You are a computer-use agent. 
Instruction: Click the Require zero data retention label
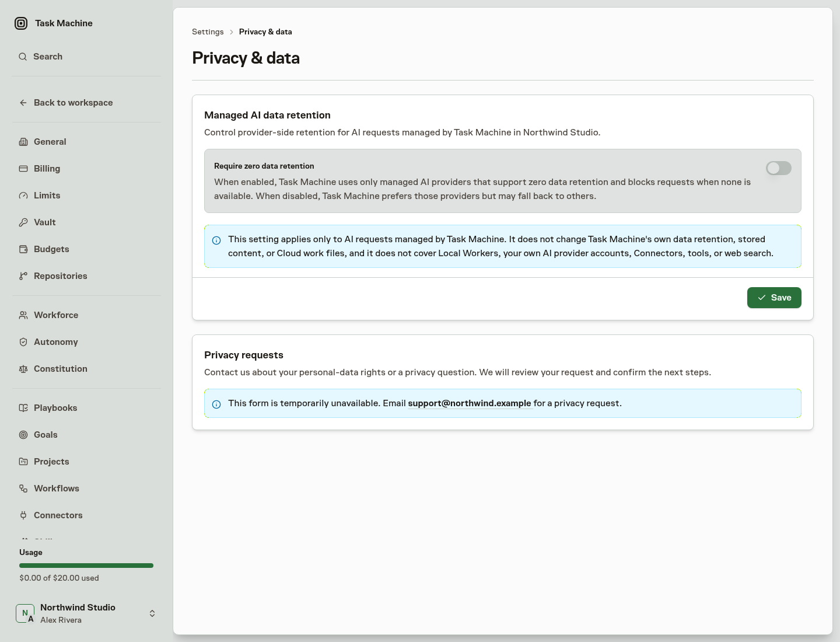point(264,166)
